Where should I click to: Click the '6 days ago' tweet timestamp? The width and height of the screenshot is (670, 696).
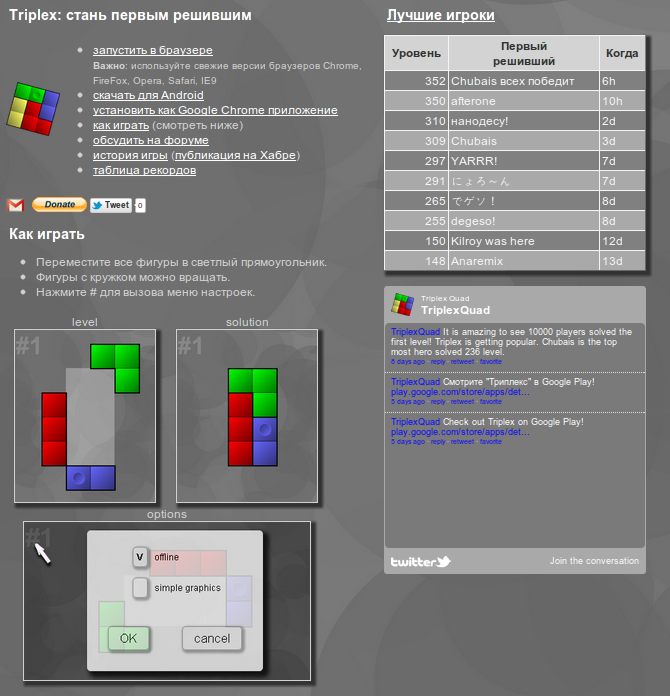(408, 362)
